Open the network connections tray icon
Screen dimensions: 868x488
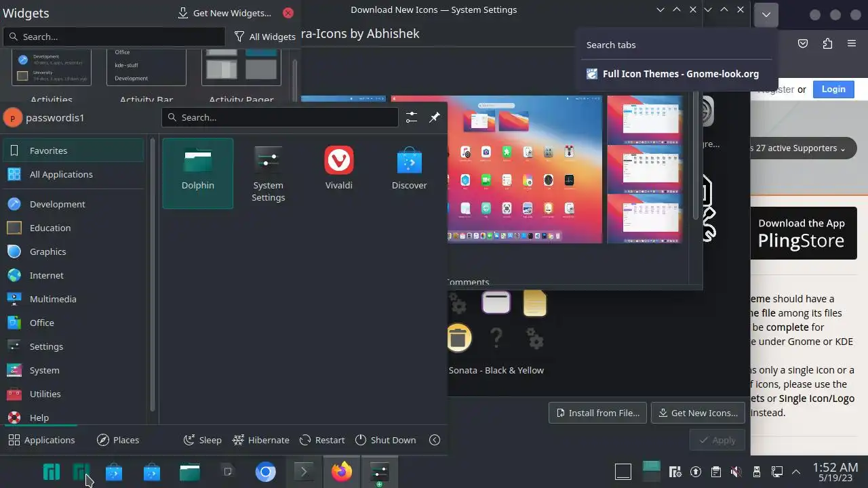tap(777, 472)
